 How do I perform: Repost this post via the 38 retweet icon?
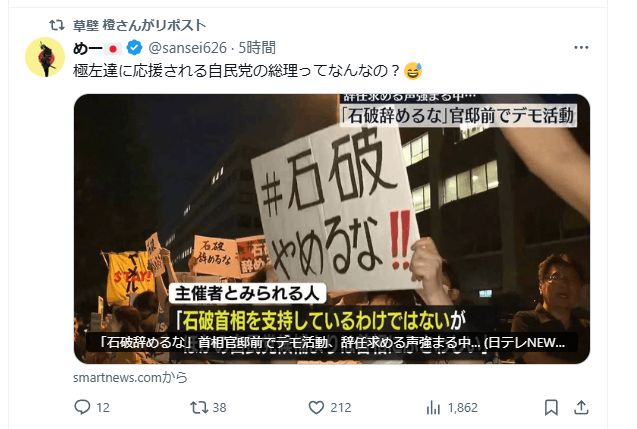tap(199, 407)
